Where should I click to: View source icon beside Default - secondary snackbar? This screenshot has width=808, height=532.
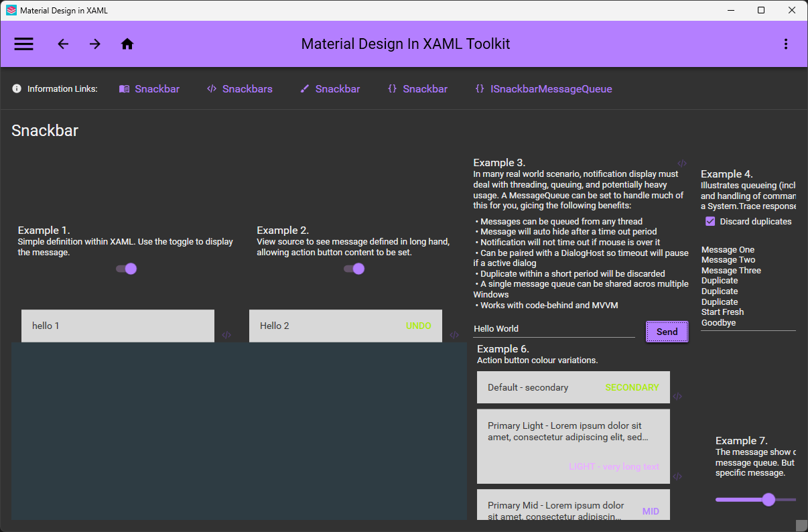(x=677, y=397)
